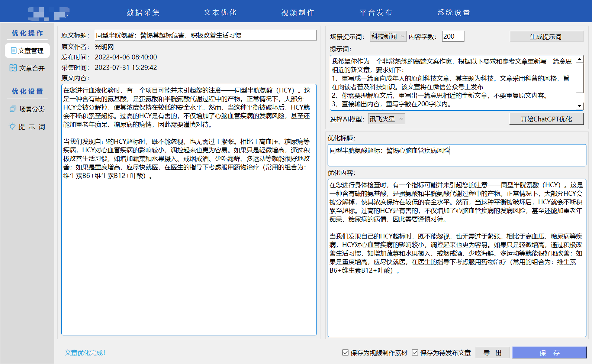Click the 内容字数: label

click(x=422, y=37)
